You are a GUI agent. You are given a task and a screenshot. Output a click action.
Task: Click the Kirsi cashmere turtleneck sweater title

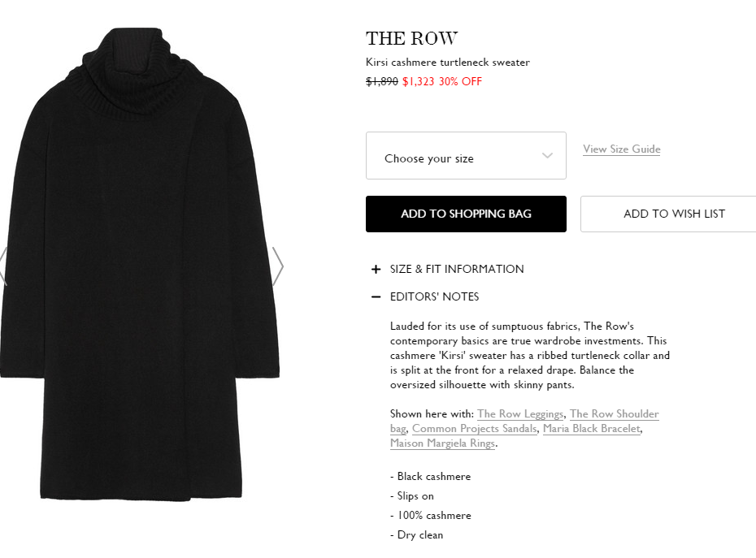click(x=447, y=63)
